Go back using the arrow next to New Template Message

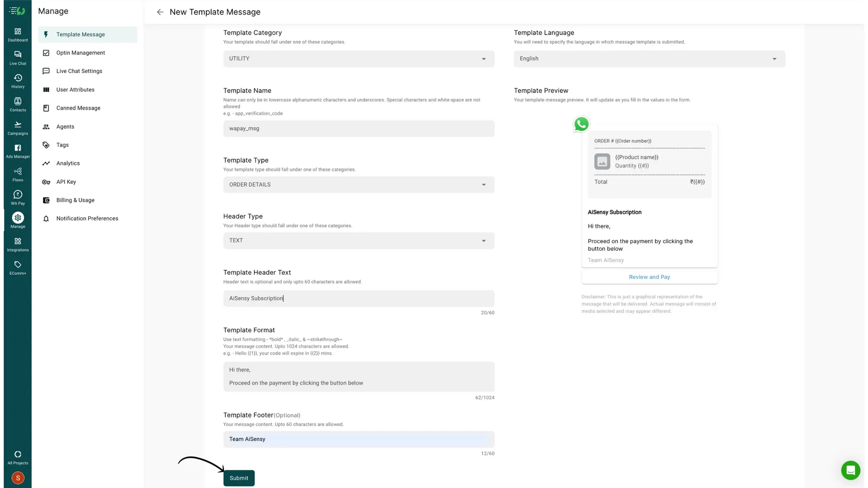tap(160, 12)
